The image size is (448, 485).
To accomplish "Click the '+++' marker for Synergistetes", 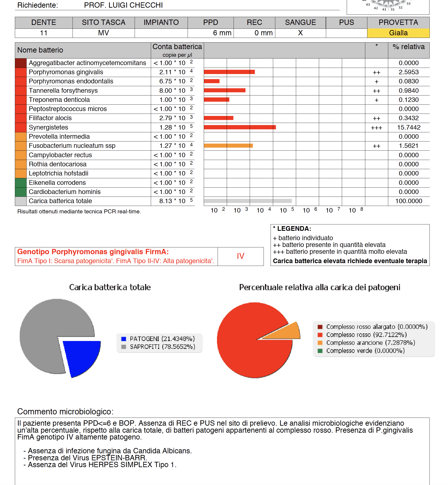I will coord(377,128).
